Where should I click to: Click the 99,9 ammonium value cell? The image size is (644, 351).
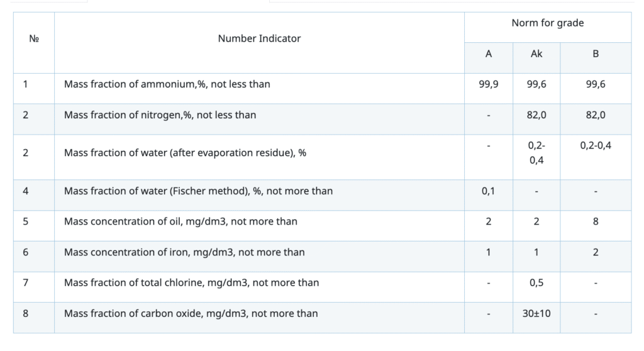(489, 84)
